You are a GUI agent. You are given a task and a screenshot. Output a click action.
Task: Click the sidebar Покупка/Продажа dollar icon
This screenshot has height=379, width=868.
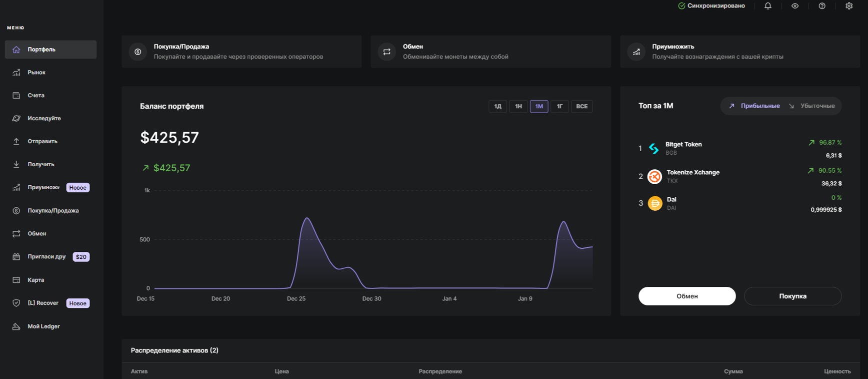coord(16,211)
